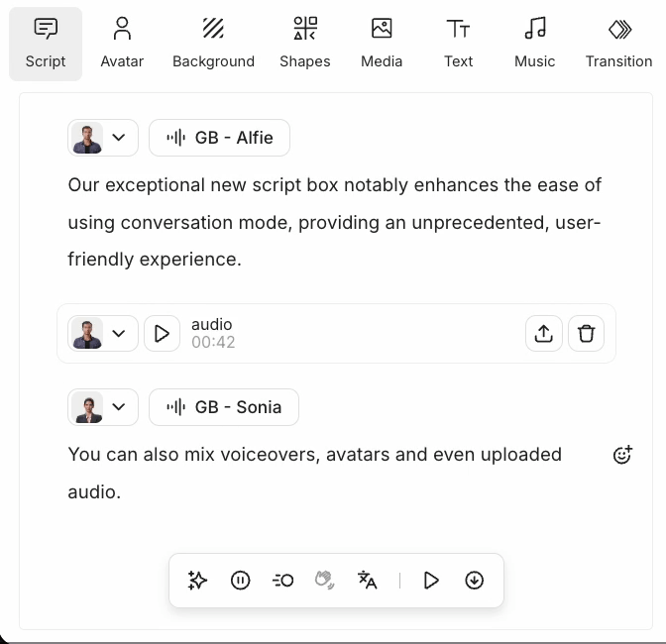666x644 pixels.
Task: Change voice using GB - Alfie button
Action: (219, 138)
